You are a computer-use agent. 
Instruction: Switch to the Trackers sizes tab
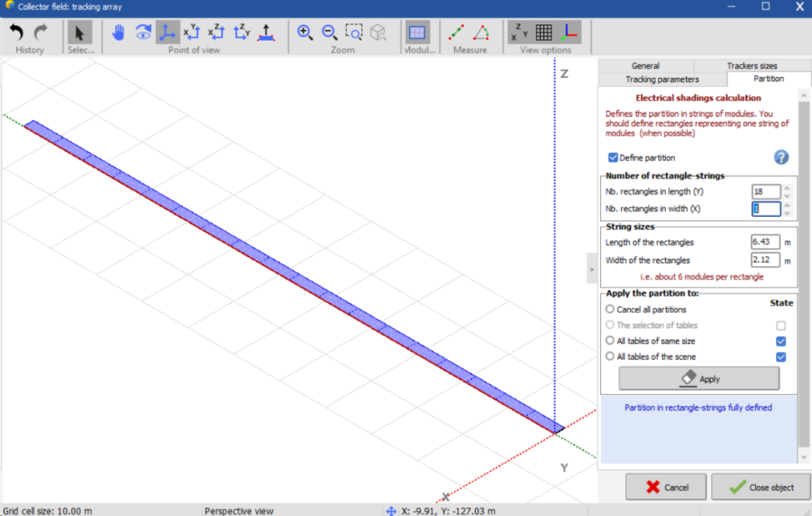752,66
